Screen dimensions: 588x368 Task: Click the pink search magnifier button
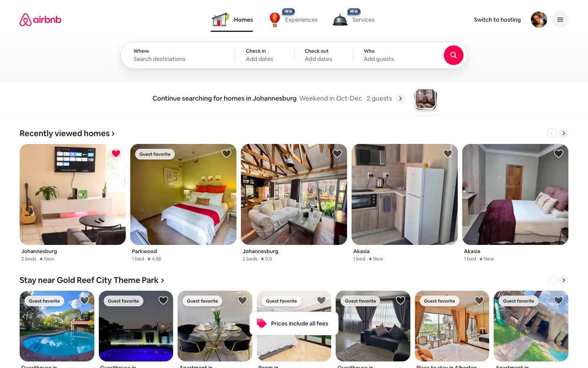[x=453, y=55]
